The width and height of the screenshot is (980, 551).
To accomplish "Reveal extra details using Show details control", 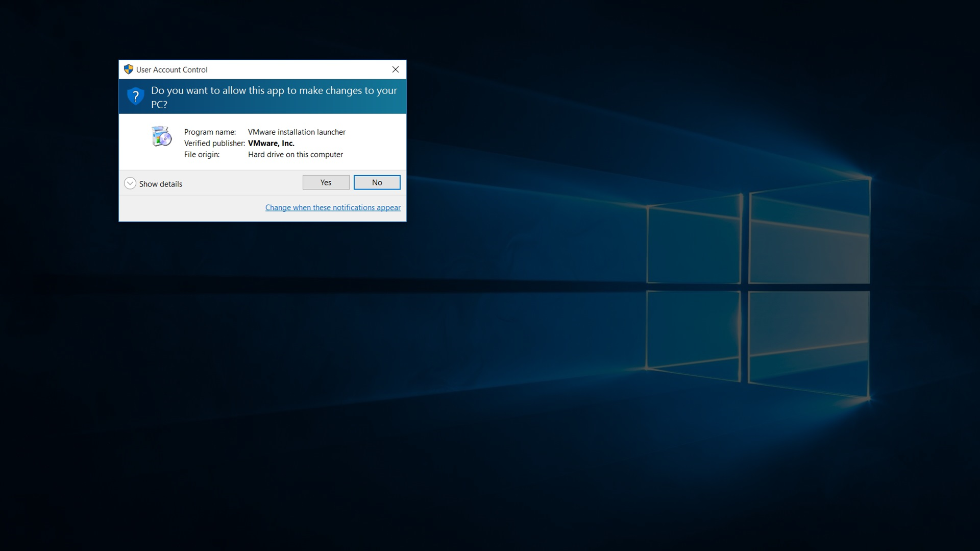I will click(x=153, y=183).
